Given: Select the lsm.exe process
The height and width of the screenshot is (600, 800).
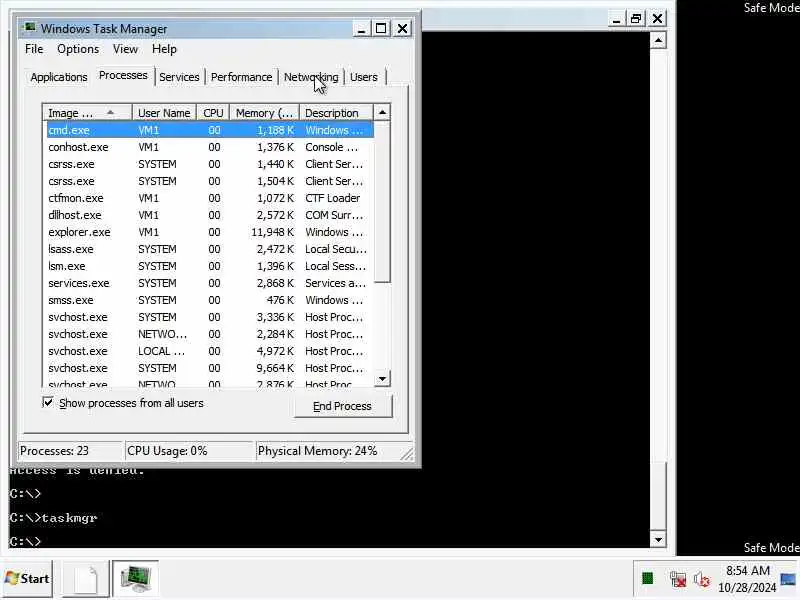Looking at the screenshot, I should click(x=210, y=266).
